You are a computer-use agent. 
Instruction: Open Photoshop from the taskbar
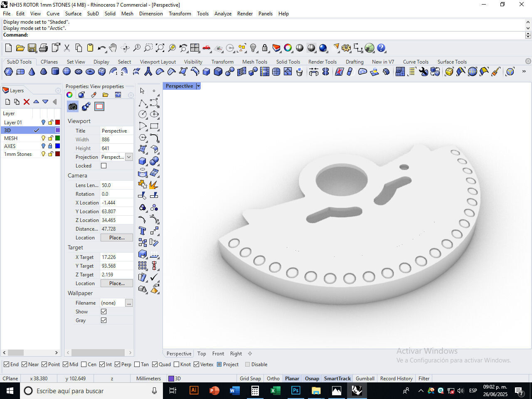(x=296, y=391)
